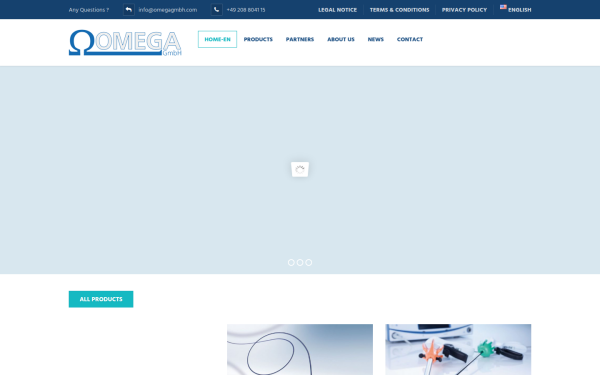Select the second slider pagination dot
600x375 pixels.
pos(300,262)
